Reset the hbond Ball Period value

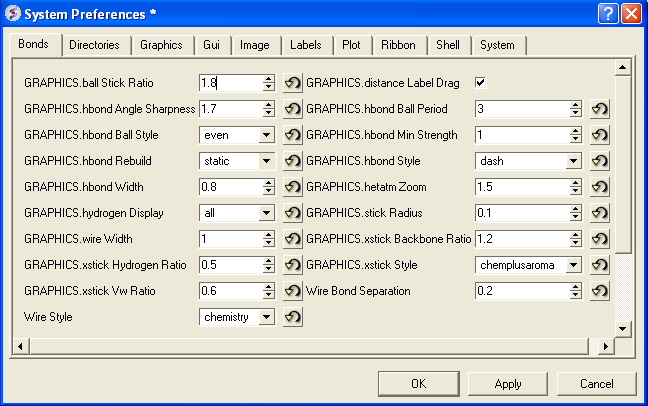600,109
